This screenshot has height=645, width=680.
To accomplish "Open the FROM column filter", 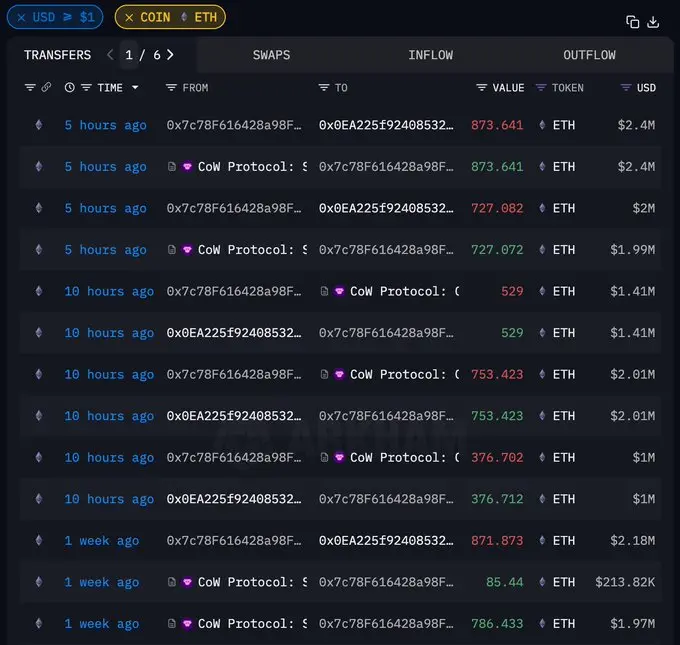I will coord(171,88).
